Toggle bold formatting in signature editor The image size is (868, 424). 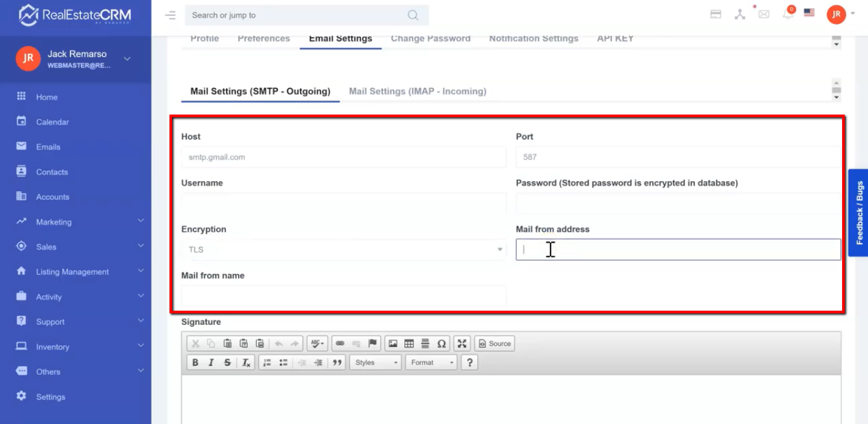(x=195, y=363)
